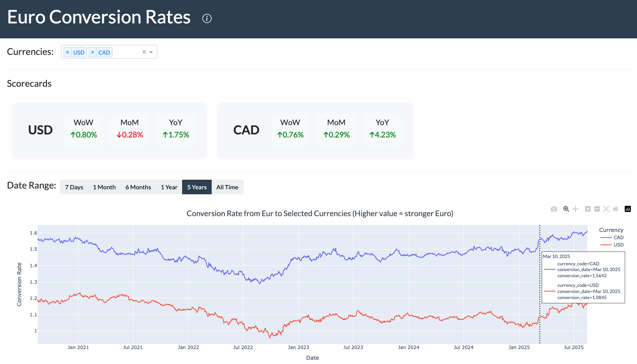
Task: Hide the info tooltip icon next to the title
Action: (x=207, y=18)
